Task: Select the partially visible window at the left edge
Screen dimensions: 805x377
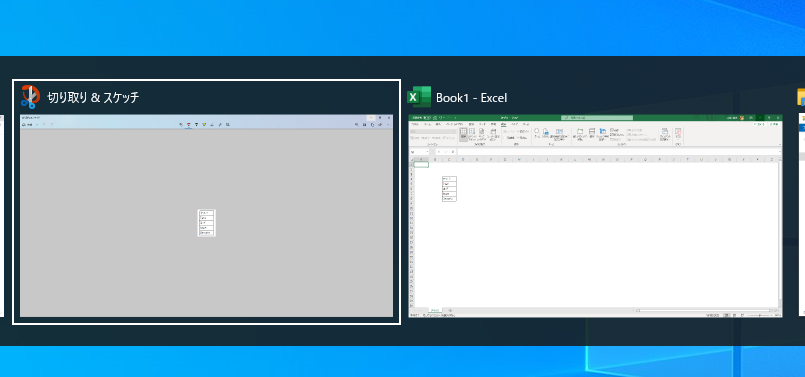Action: pyautogui.click(x=2, y=216)
